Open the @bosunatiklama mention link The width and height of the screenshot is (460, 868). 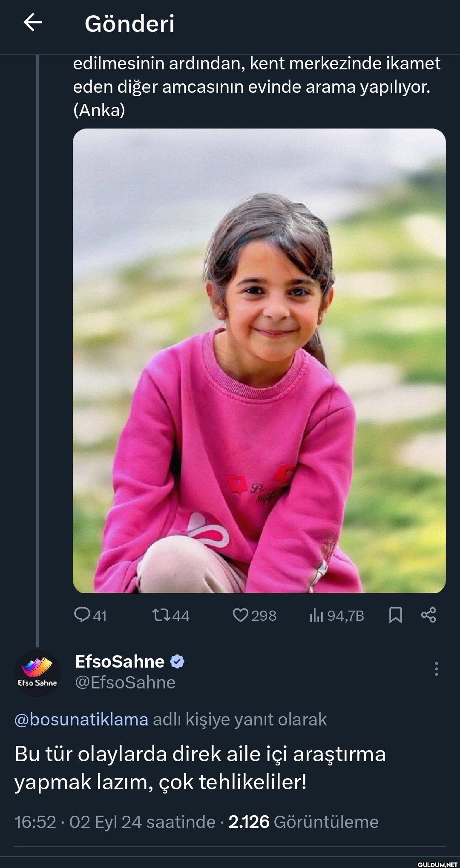(81, 720)
